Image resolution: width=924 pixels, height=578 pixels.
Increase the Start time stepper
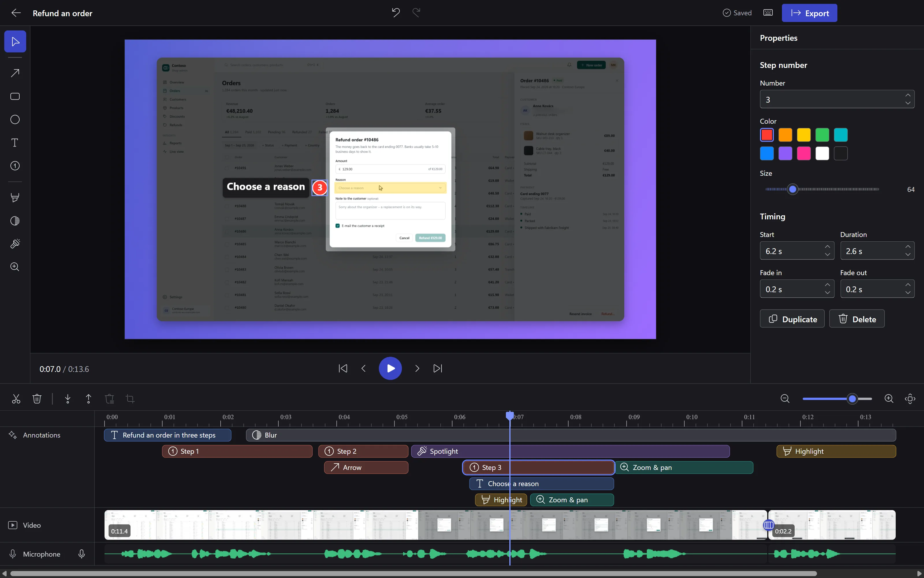click(827, 247)
